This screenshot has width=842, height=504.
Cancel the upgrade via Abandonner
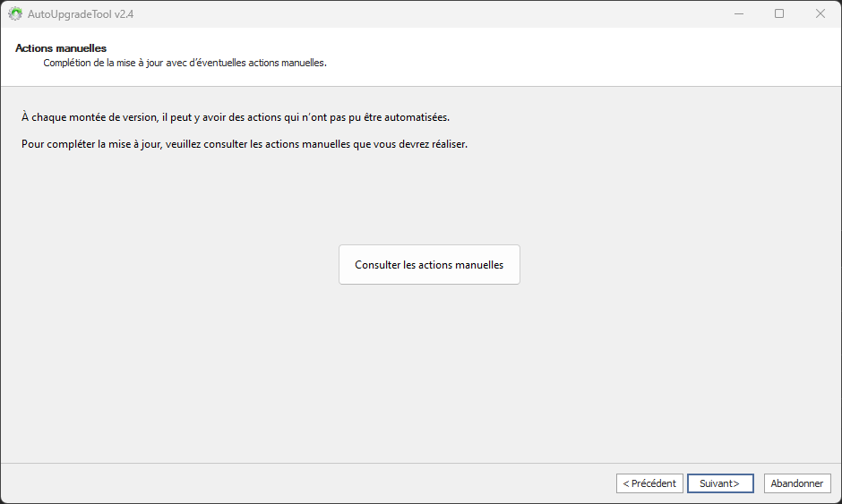(797, 483)
